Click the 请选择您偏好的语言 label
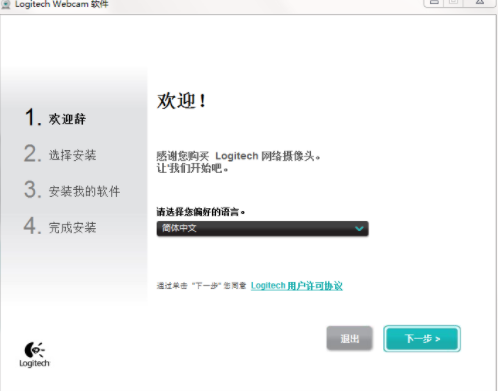Image resolution: width=498 pixels, height=391 pixels. pos(201,212)
